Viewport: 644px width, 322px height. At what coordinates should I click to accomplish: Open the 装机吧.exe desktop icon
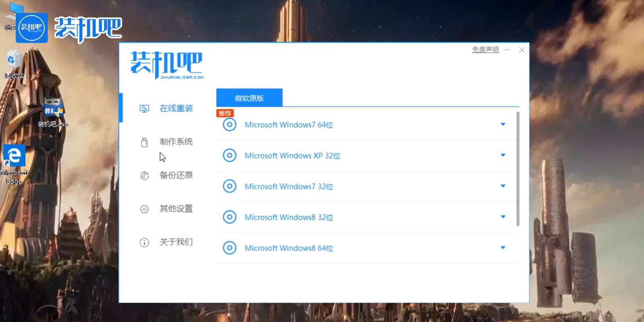click(53, 112)
